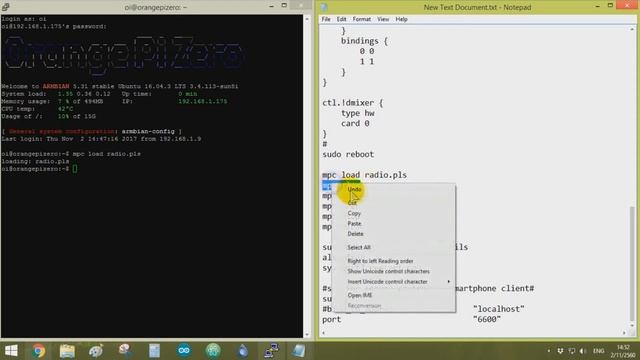Screen dimensions: 640x360
Task: Open the Arduino IDE taskbar icon
Action: coord(184,351)
